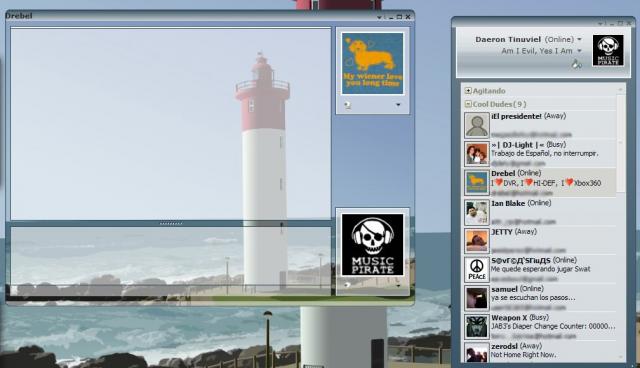Open the webcam icon under Drebel's dog picture
The width and height of the screenshot is (640, 368).
[347, 105]
